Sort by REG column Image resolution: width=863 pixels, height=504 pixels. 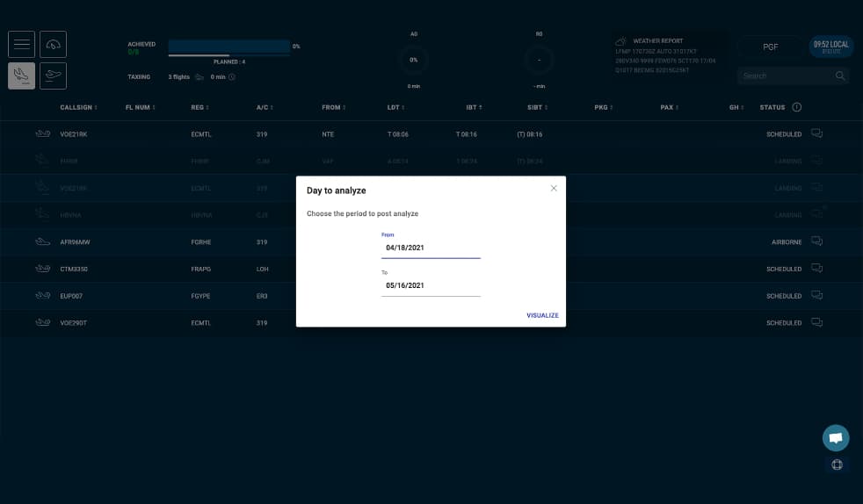[x=199, y=108]
